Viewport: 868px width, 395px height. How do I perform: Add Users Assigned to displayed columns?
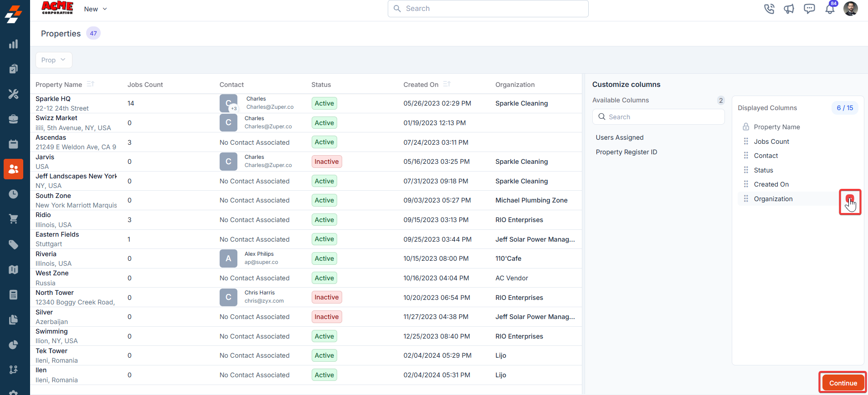[x=620, y=137]
